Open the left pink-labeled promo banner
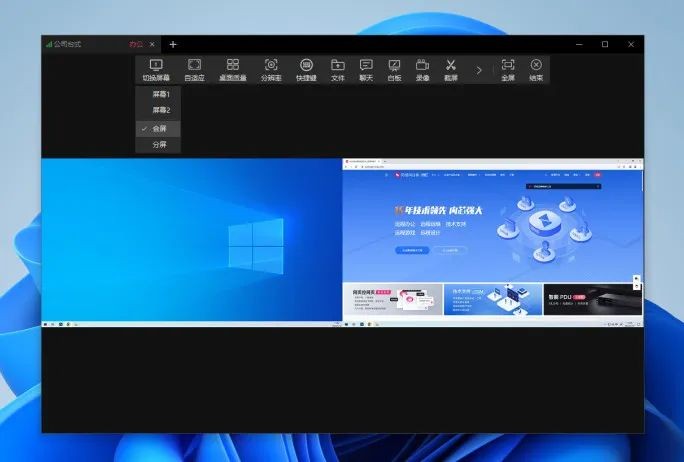The height and width of the screenshot is (462, 684). click(x=393, y=299)
